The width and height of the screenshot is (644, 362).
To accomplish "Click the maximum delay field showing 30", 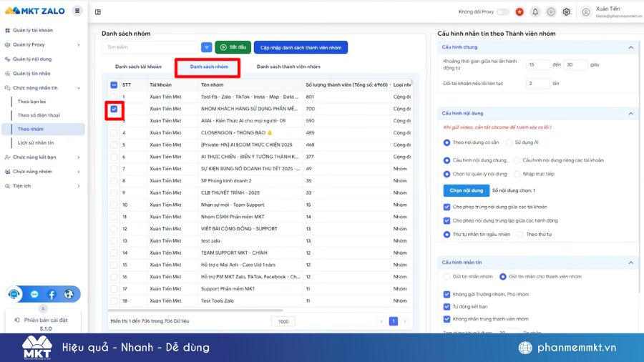I will 576,65.
